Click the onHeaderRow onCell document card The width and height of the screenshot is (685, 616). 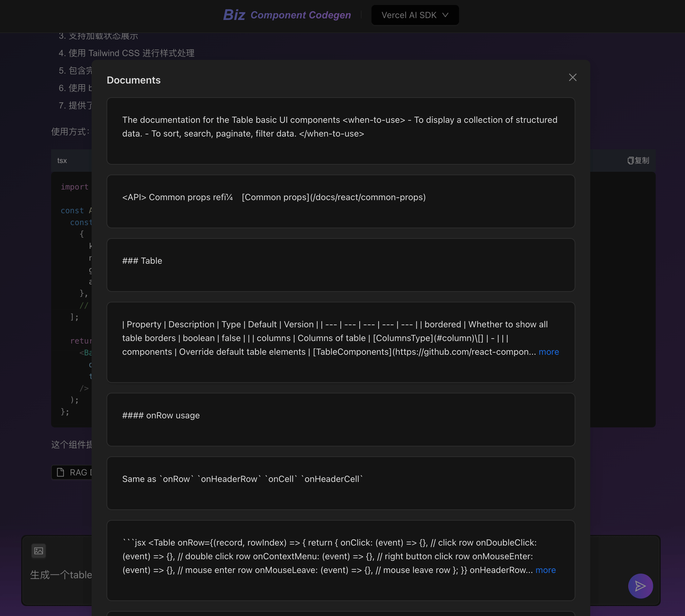tap(340, 483)
